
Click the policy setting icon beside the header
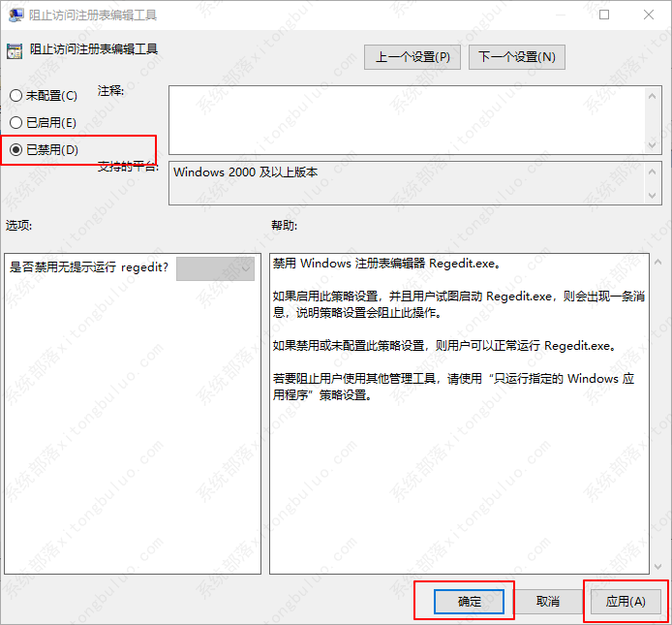pos(15,50)
